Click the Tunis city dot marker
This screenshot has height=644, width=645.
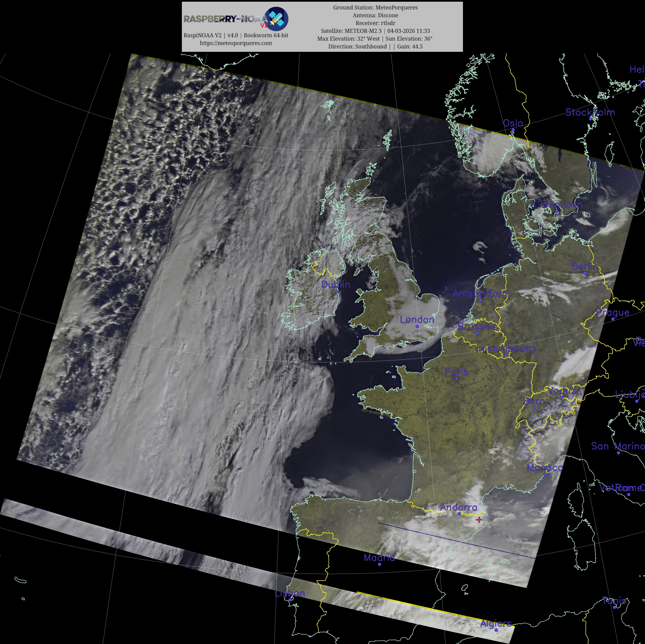pyautogui.click(x=614, y=607)
